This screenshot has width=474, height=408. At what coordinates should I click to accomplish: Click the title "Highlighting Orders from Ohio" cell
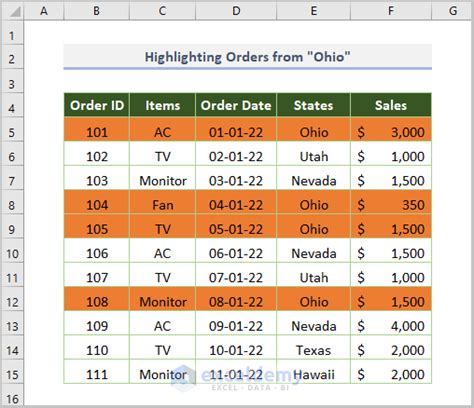pos(248,57)
